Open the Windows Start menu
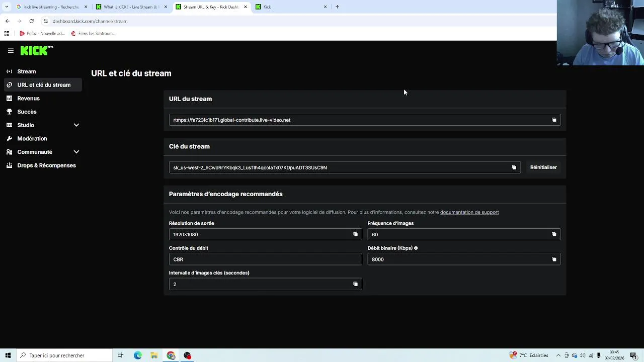Viewport: 644px width, 362px height. pos(8,355)
